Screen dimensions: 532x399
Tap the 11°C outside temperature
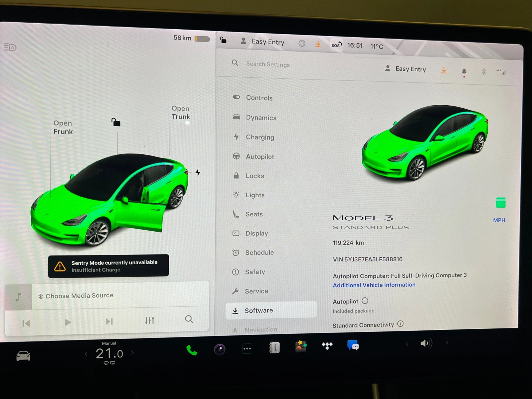click(377, 46)
